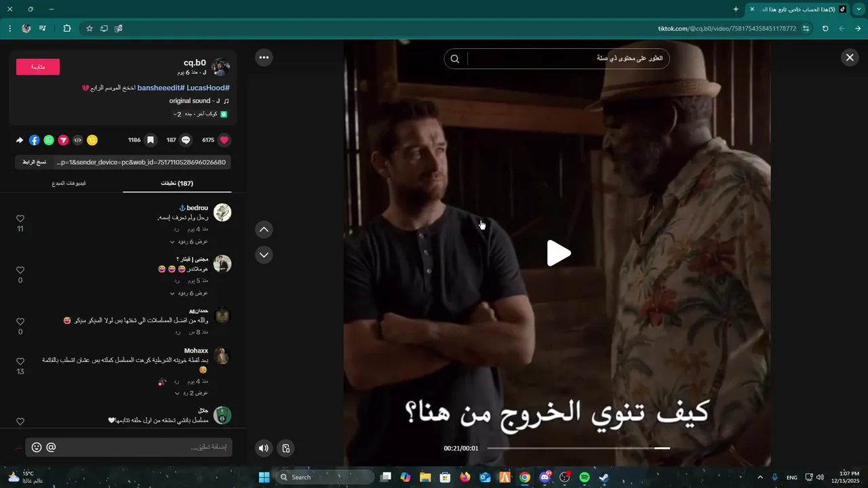Share via the red send-to-friends icon

63,140
